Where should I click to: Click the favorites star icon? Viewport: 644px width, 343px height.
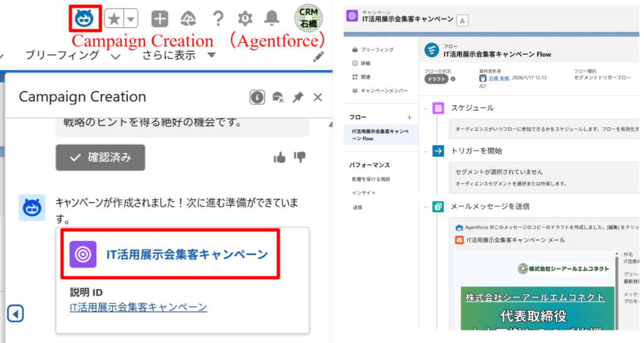point(114,19)
